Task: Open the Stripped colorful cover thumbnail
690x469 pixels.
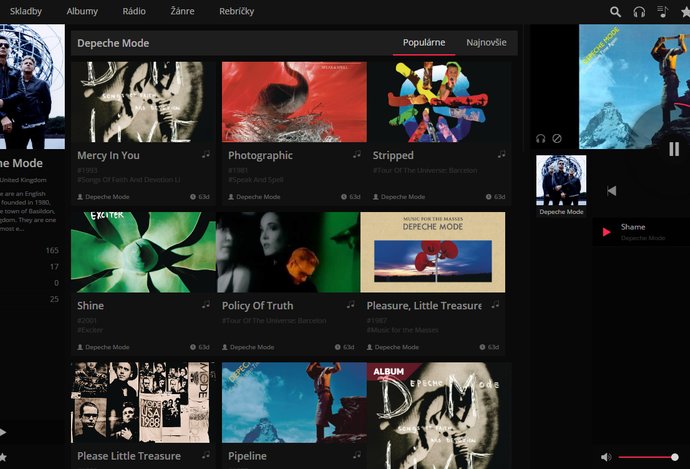Action: point(439,102)
